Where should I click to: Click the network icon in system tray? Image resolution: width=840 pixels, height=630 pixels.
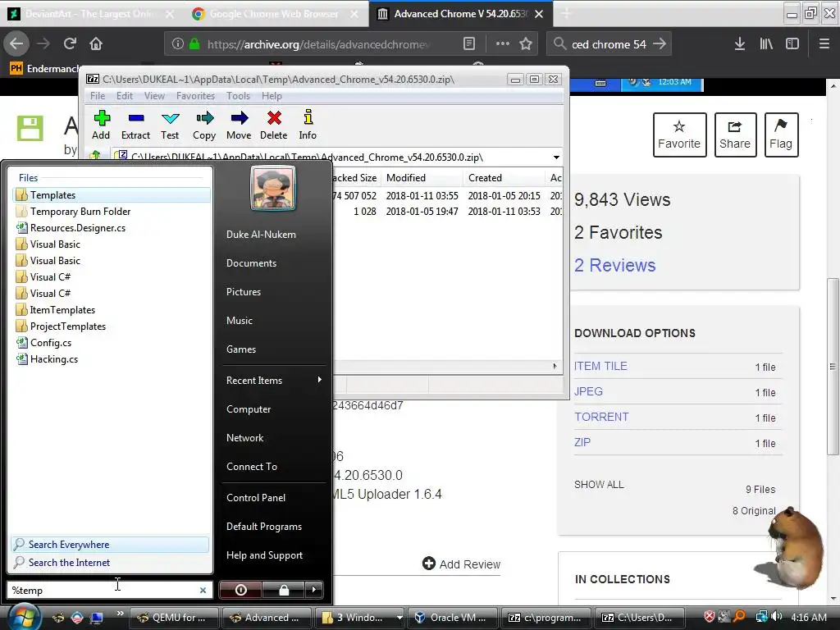click(x=762, y=617)
